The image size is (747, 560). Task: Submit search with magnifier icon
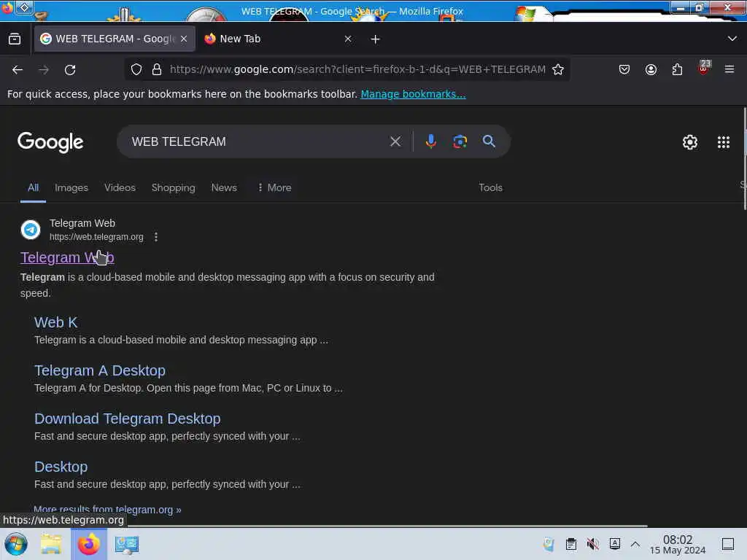pyautogui.click(x=489, y=141)
